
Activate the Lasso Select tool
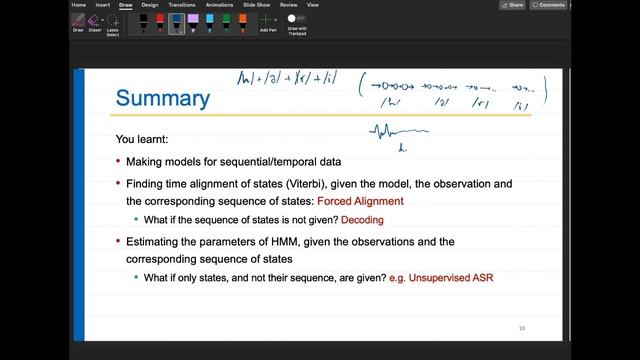point(113,25)
